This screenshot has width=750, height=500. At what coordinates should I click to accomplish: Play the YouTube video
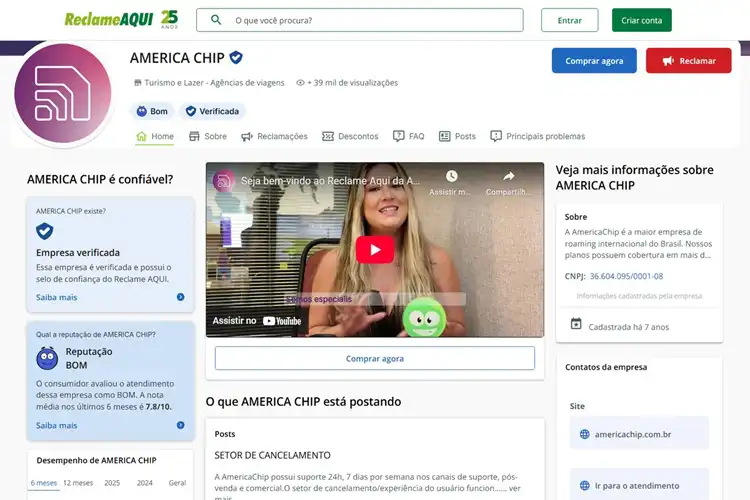coord(375,249)
